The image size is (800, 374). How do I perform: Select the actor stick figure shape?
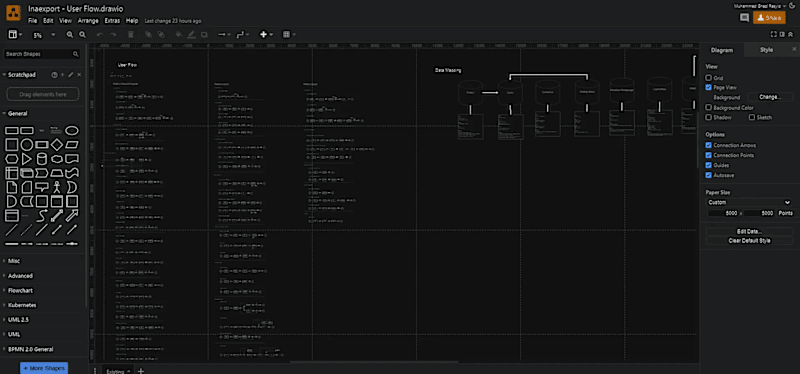57,187
